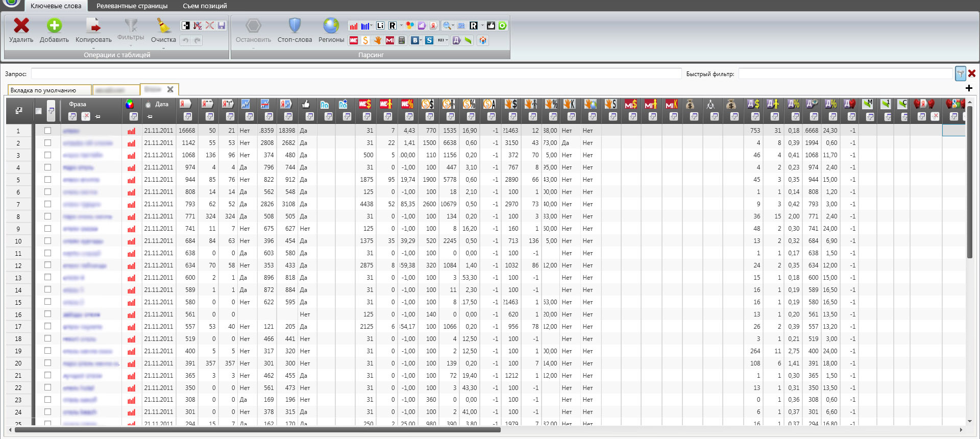Click the red bar chart Wordstat parsing icon

click(353, 26)
